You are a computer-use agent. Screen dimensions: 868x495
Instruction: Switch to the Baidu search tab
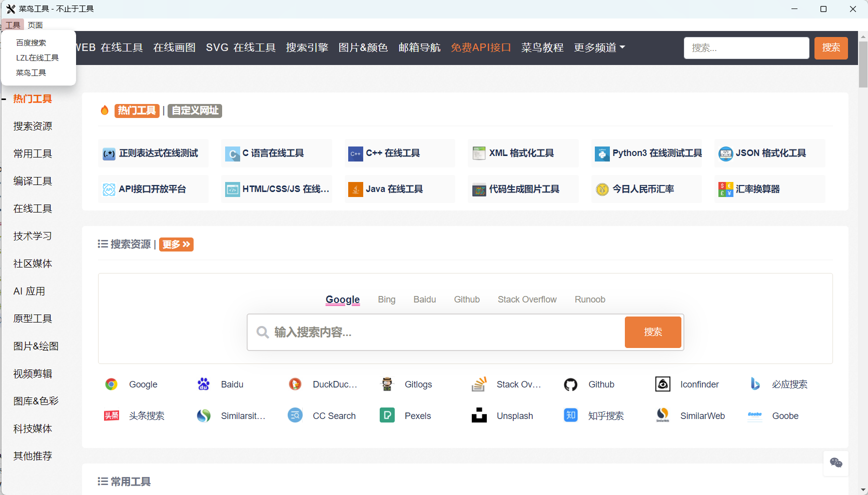coord(425,299)
